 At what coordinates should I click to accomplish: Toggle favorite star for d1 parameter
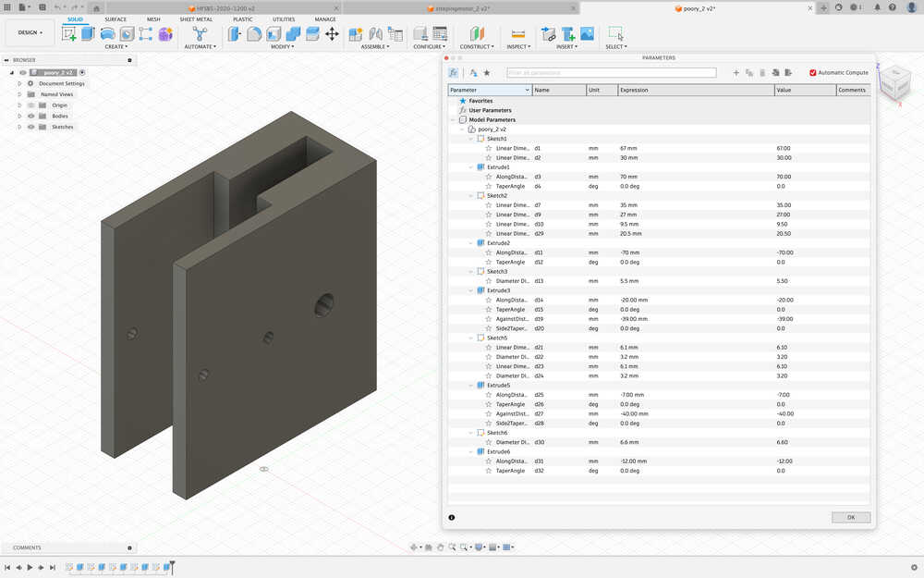(489, 149)
